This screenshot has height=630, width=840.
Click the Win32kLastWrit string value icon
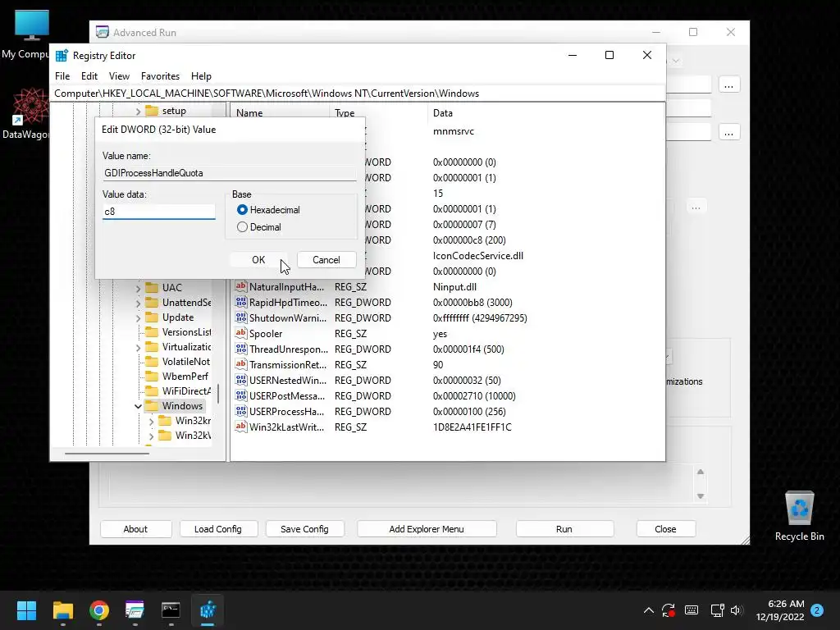241,427
